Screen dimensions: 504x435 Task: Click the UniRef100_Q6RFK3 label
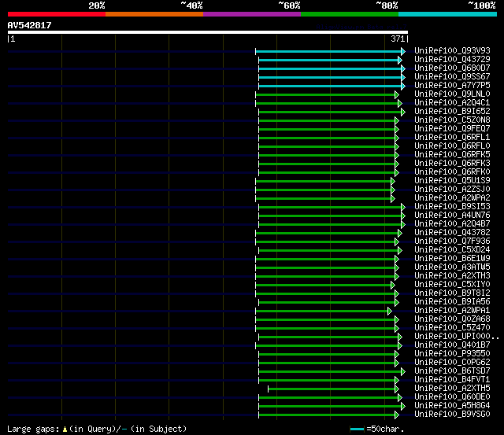tap(452, 164)
